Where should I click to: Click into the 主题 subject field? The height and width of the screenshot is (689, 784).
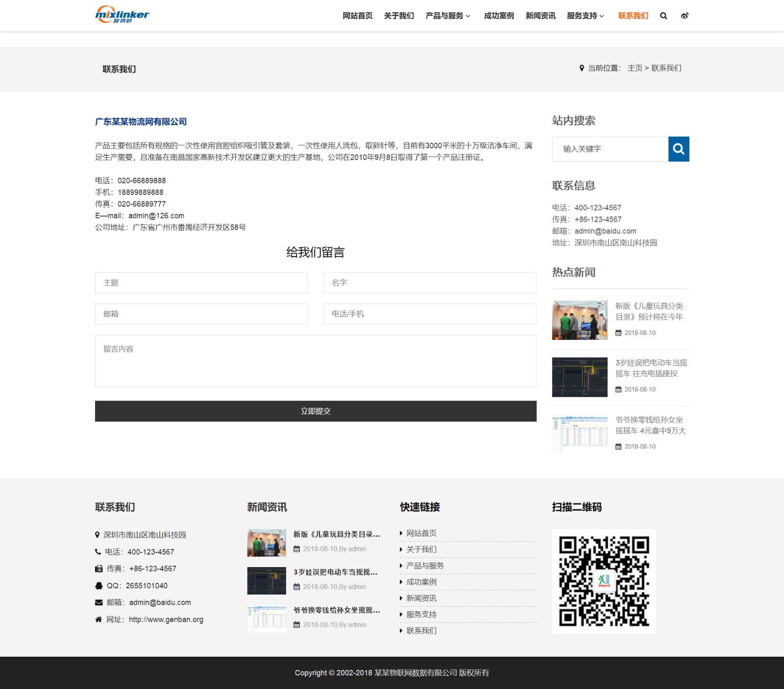(201, 283)
